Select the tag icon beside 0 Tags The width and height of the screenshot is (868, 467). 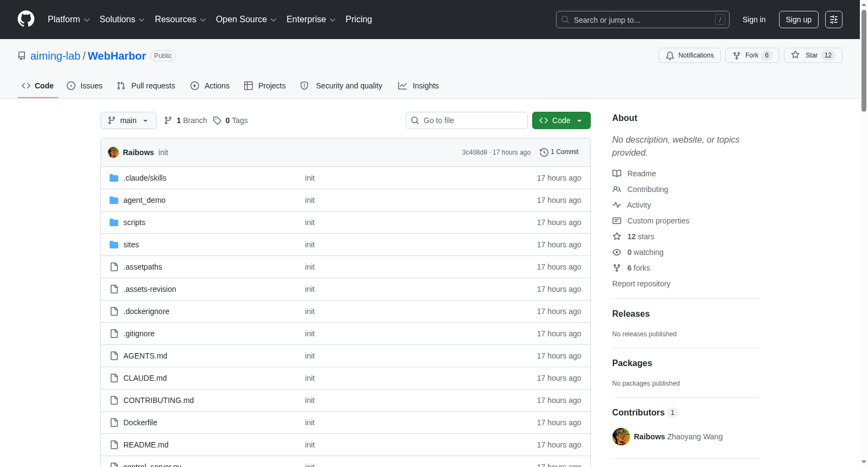(x=217, y=120)
